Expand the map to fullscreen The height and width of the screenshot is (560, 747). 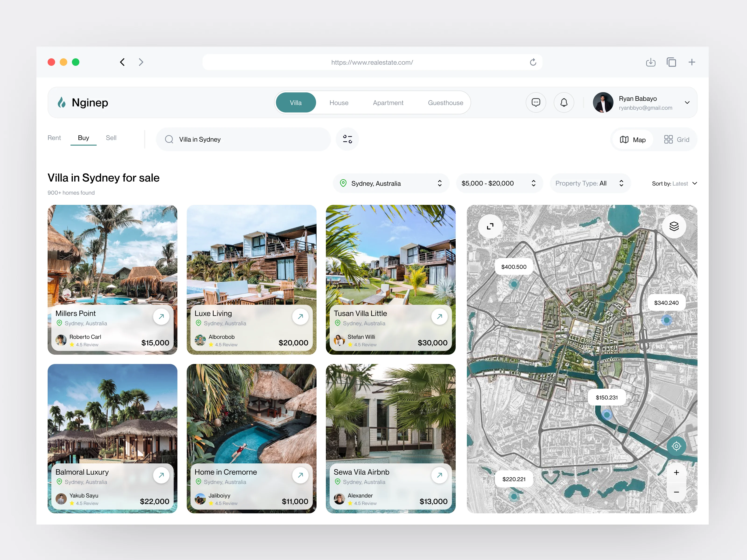pos(490,226)
